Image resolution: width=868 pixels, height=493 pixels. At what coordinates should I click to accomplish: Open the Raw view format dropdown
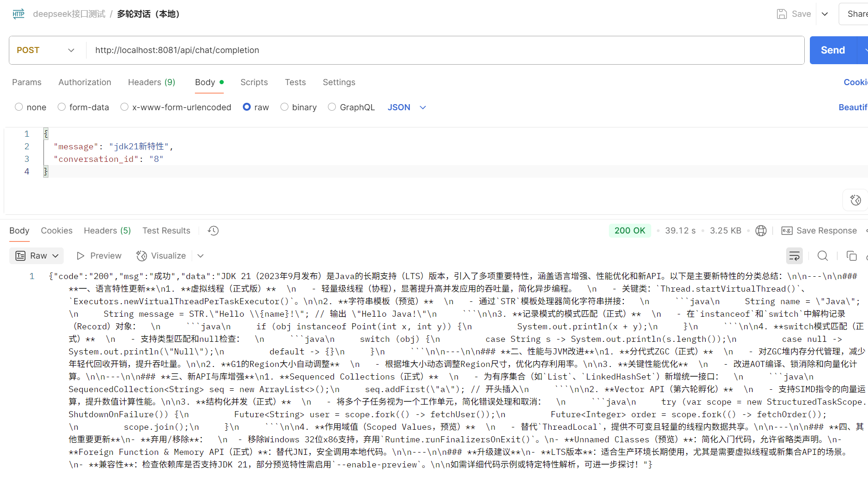pos(37,256)
